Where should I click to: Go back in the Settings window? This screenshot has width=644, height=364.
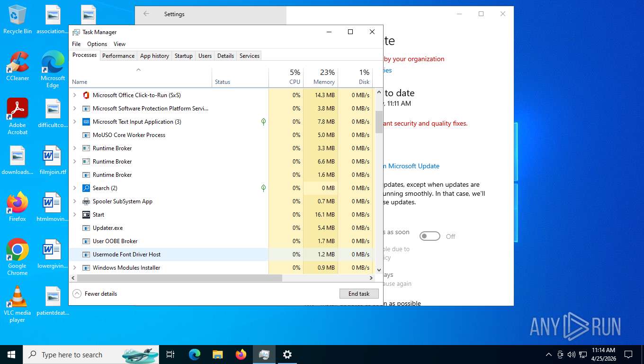(146, 14)
